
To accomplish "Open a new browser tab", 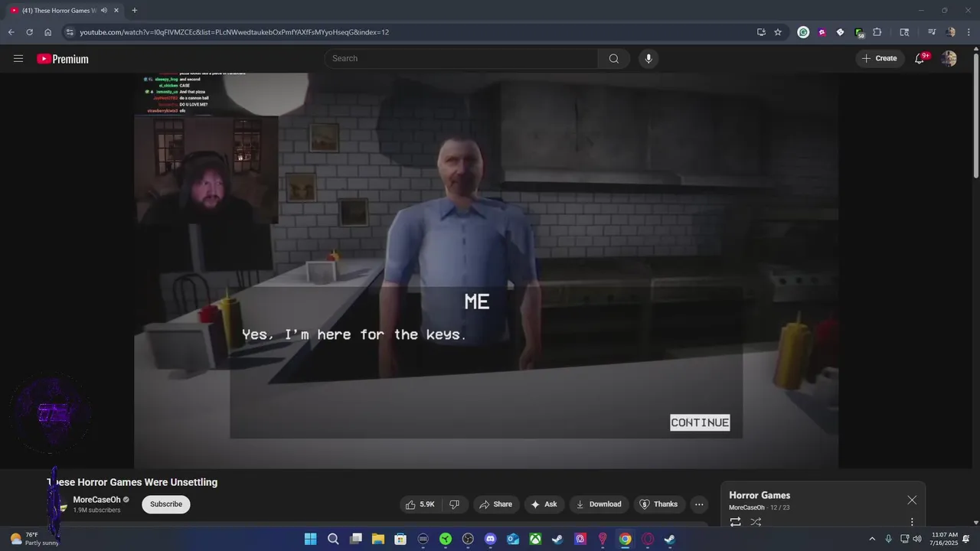I will coord(134,11).
